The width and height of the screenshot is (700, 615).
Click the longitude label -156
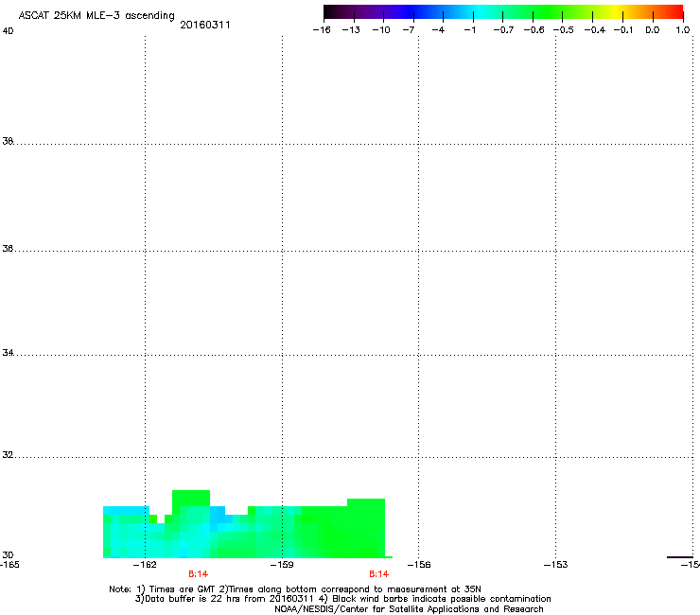point(419,565)
